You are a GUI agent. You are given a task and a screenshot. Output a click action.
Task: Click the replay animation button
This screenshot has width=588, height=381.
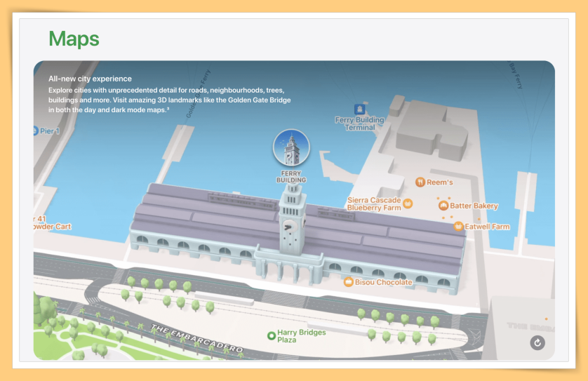[x=537, y=342]
